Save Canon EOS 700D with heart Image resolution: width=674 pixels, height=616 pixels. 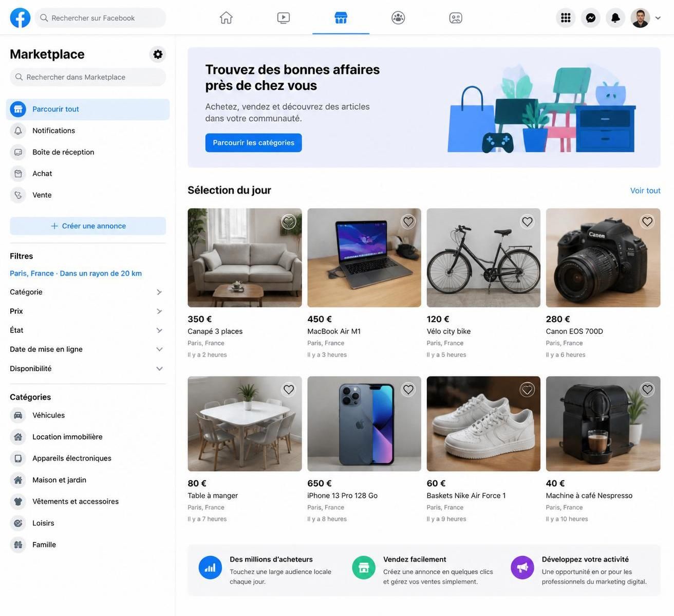tap(647, 221)
